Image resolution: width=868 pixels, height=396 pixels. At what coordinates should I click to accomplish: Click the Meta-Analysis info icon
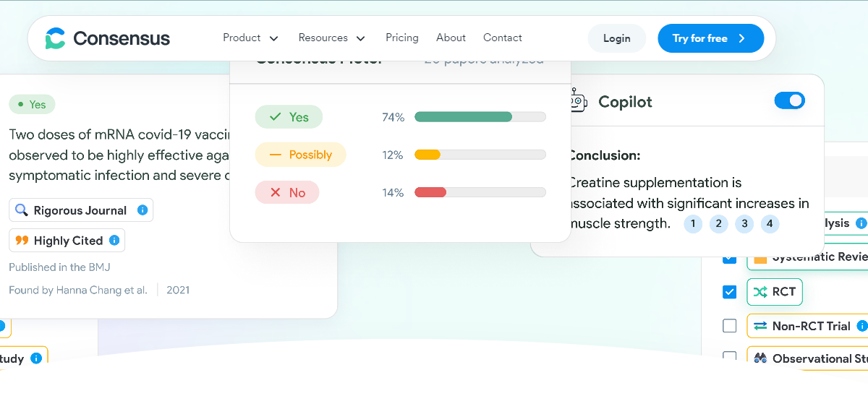tap(861, 223)
